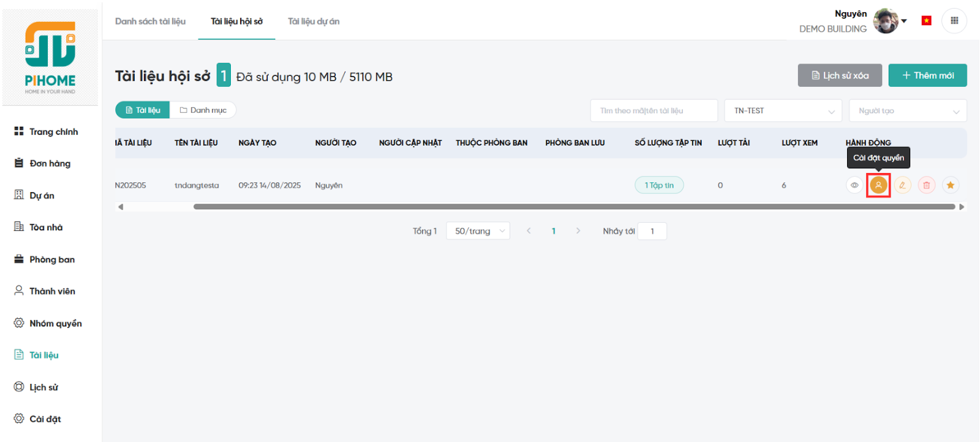
Task: Delete document with the trash icon
Action: (926, 185)
